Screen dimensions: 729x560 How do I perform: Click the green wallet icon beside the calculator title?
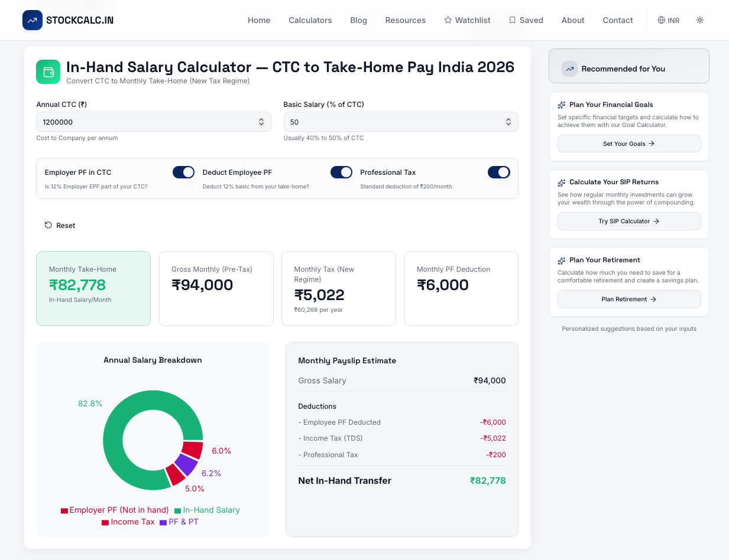[48, 71]
